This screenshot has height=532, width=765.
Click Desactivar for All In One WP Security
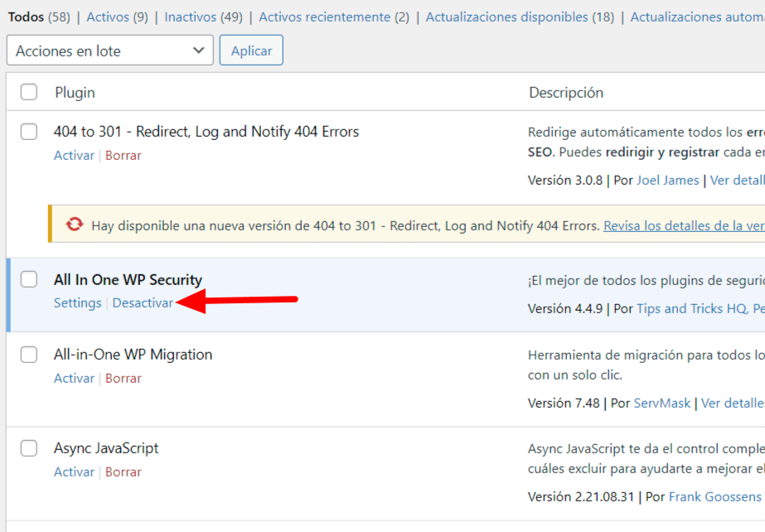click(143, 302)
